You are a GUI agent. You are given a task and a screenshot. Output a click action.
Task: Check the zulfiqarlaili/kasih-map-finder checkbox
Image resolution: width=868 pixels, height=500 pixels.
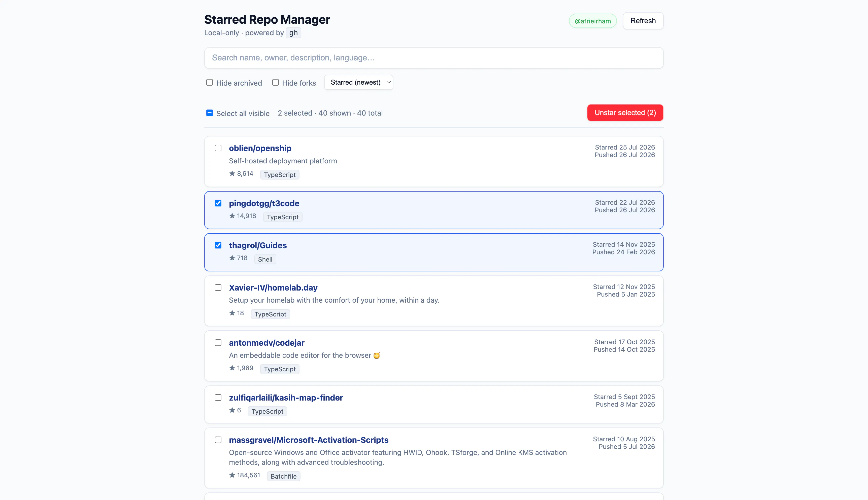218,398
